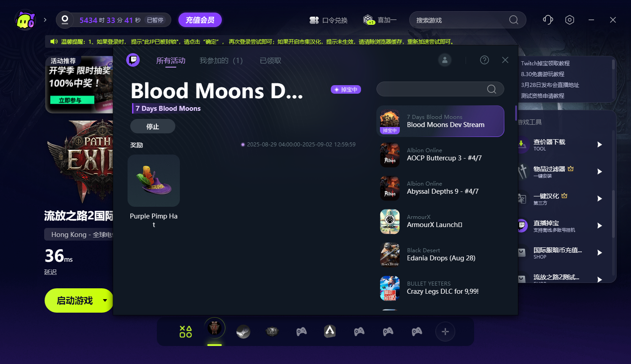631x364 pixels.
Task: Click the user account avatar in the Twitch panel
Action: 445,60
